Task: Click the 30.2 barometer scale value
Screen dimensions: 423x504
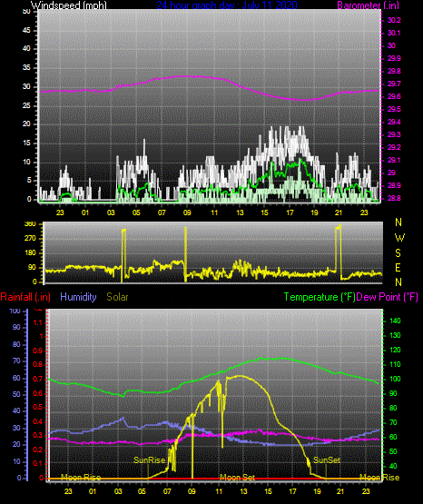Action: pos(394,20)
